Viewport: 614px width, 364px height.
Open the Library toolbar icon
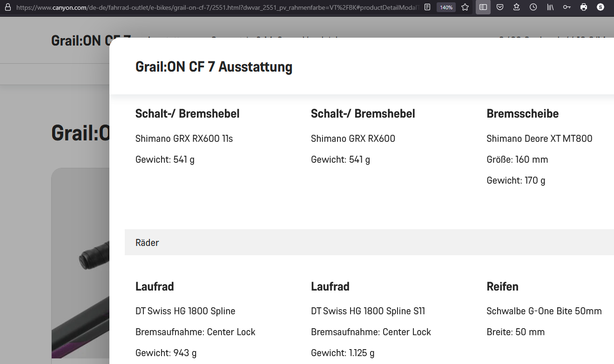coord(550,7)
